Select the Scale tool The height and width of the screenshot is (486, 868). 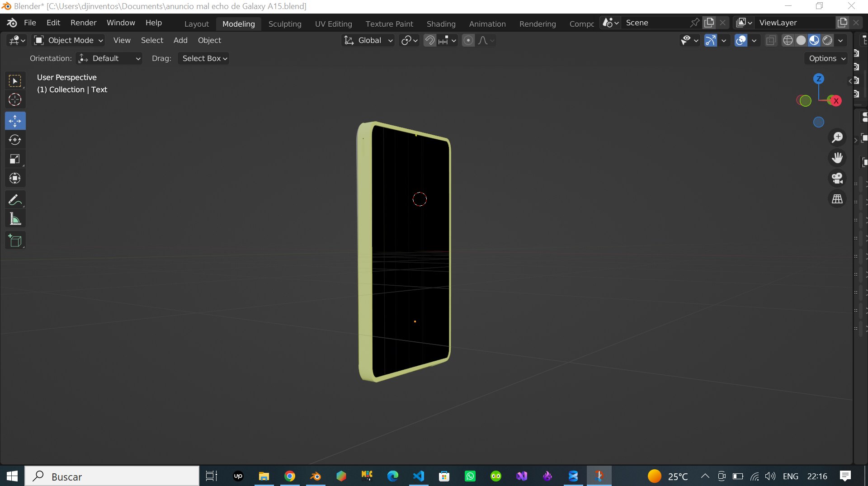15,159
